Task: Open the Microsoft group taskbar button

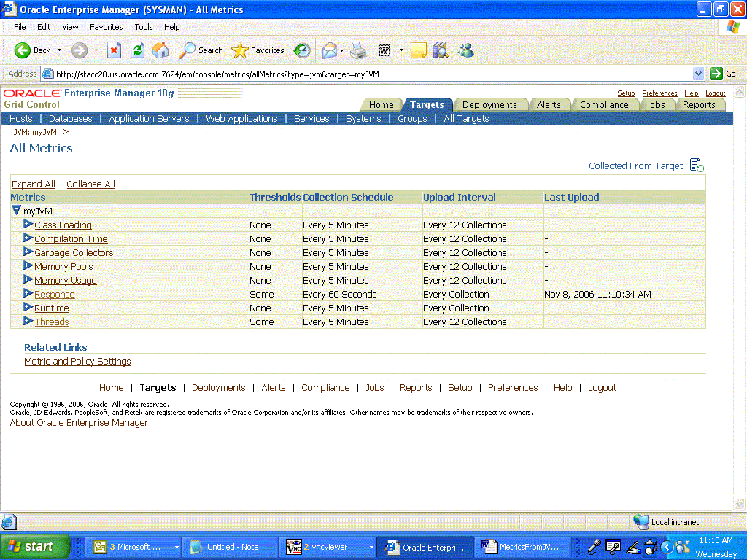Action: (135, 547)
